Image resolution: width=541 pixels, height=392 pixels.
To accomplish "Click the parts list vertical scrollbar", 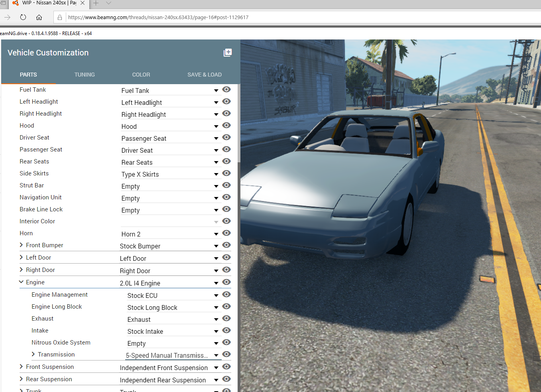I will coord(239,124).
